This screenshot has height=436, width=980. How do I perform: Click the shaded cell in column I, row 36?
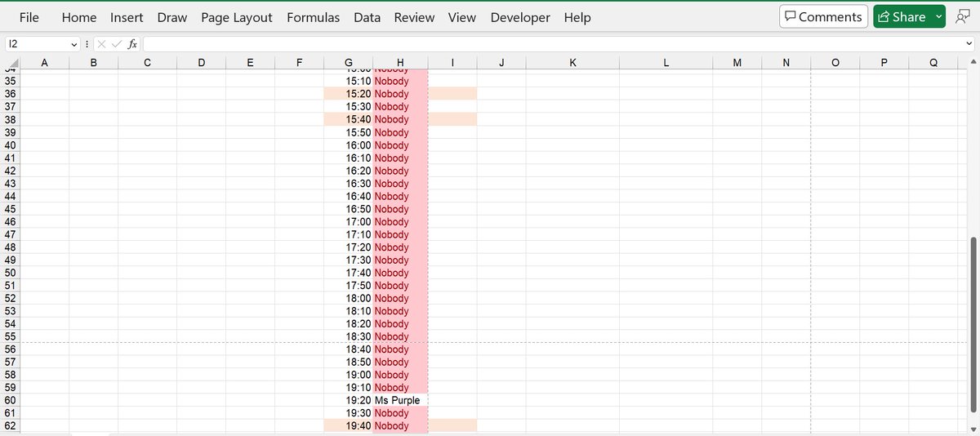point(452,94)
